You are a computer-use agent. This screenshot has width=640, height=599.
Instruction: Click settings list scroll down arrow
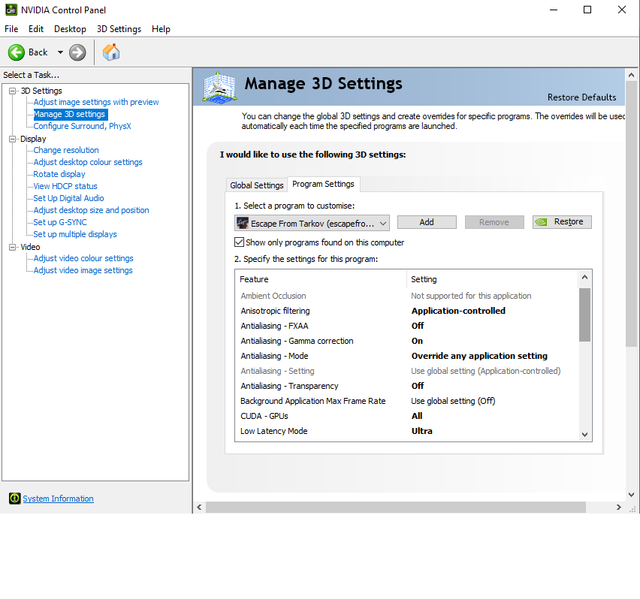(584, 435)
